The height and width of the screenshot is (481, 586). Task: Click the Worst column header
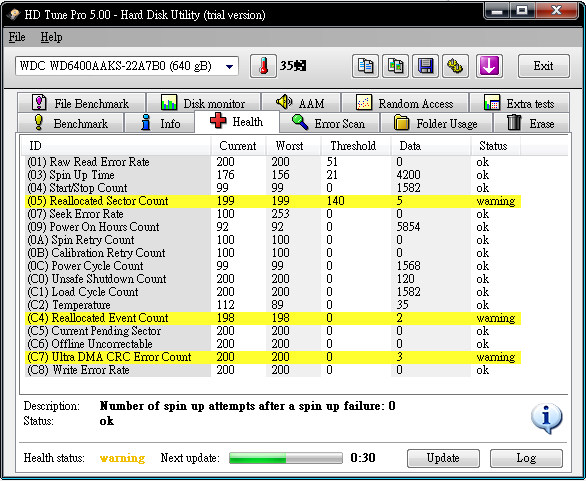(x=293, y=146)
